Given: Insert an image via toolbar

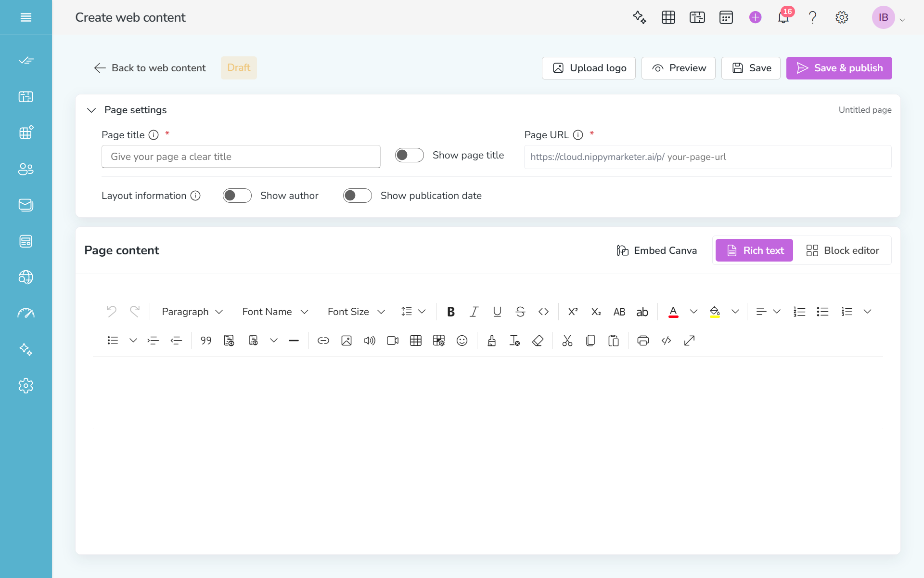Looking at the screenshot, I should pos(346,341).
